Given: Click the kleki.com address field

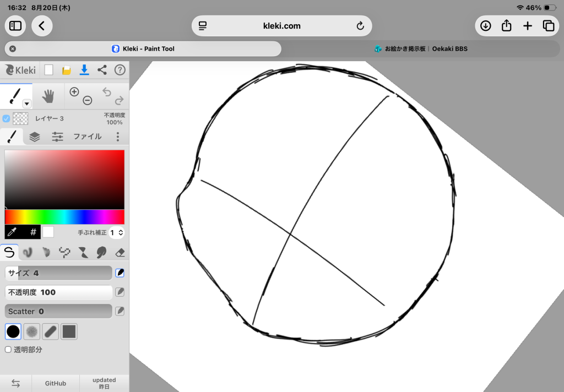Looking at the screenshot, I should tap(281, 26).
